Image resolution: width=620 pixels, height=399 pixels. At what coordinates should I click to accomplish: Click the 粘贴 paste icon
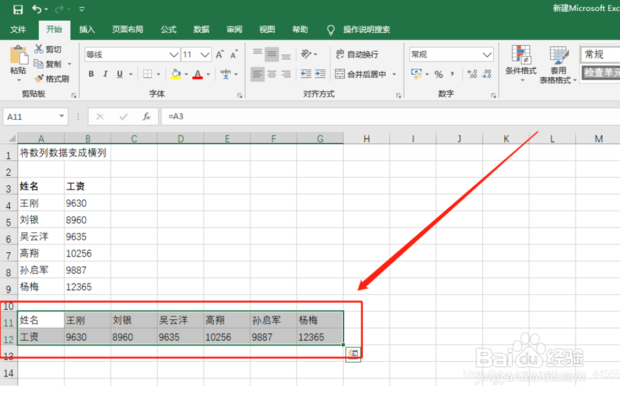coord(18,55)
